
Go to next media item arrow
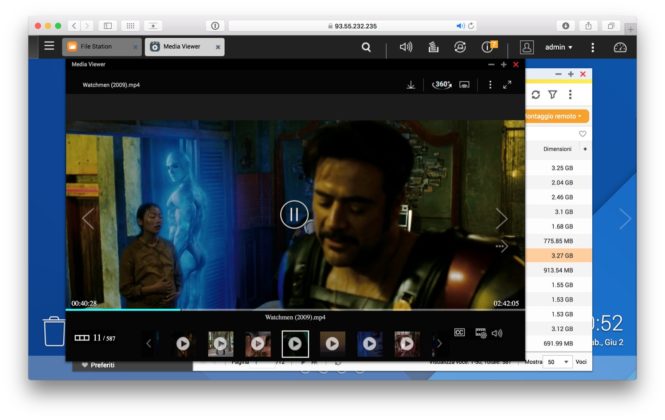point(501,219)
